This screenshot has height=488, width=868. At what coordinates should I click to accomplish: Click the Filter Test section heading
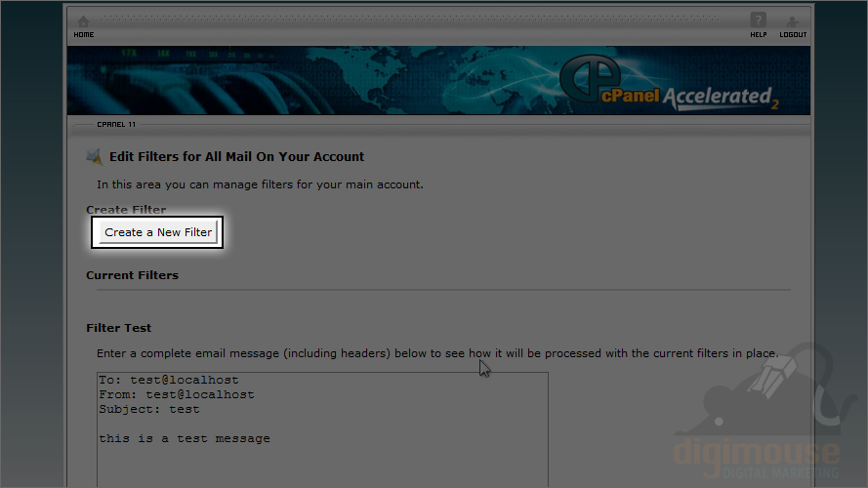point(118,328)
